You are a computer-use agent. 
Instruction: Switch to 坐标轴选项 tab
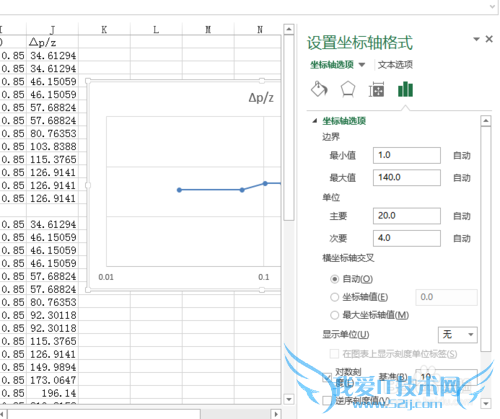pyautogui.click(x=332, y=65)
